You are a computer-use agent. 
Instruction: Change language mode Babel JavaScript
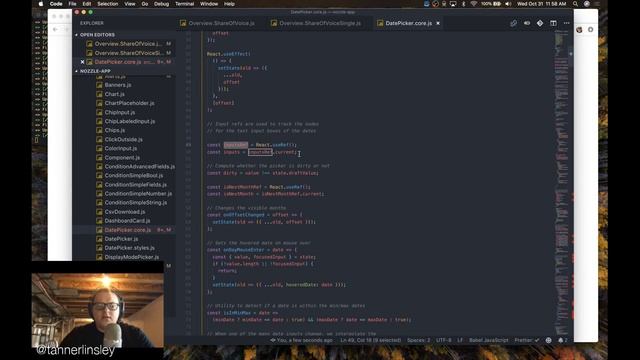pos(489,340)
